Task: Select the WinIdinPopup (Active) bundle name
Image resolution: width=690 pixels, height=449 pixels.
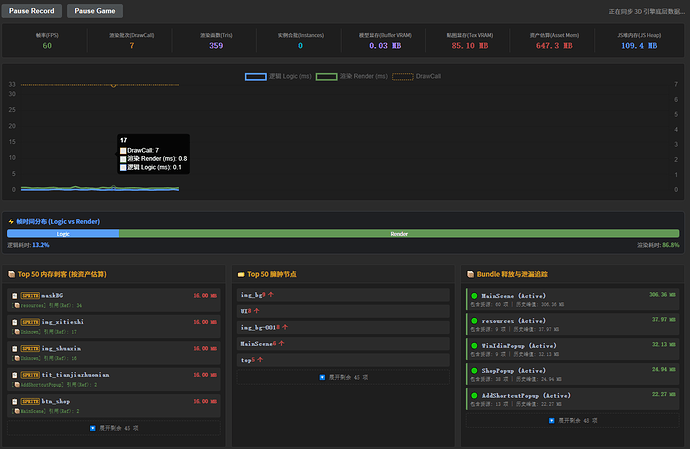Action: [x=519, y=346]
